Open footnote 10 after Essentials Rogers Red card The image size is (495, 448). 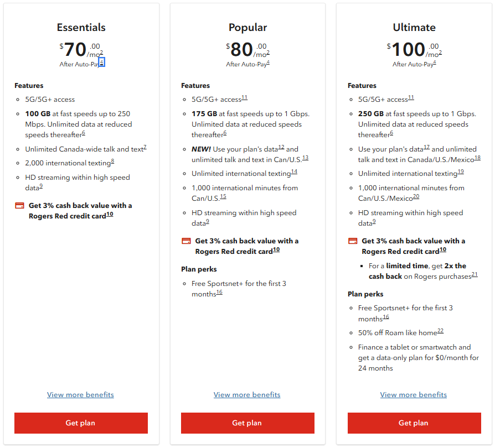coord(110,215)
